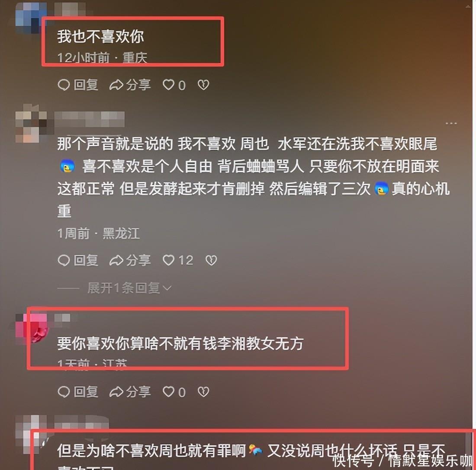Click the scrollbar up arrow at top right

[x=469, y=6]
